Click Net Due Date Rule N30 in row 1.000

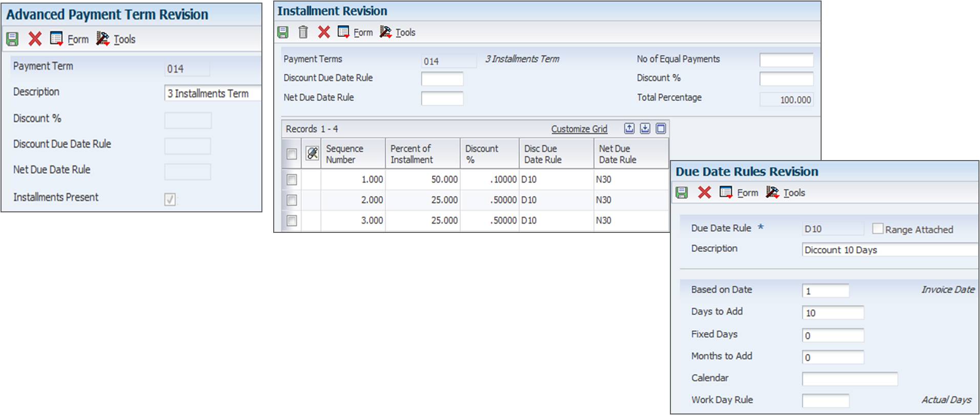pos(631,180)
